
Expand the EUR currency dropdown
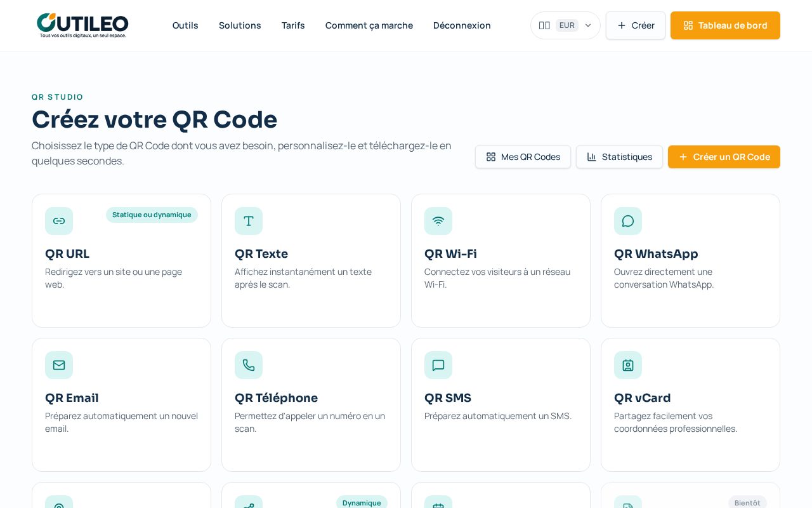tap(565, 25)
